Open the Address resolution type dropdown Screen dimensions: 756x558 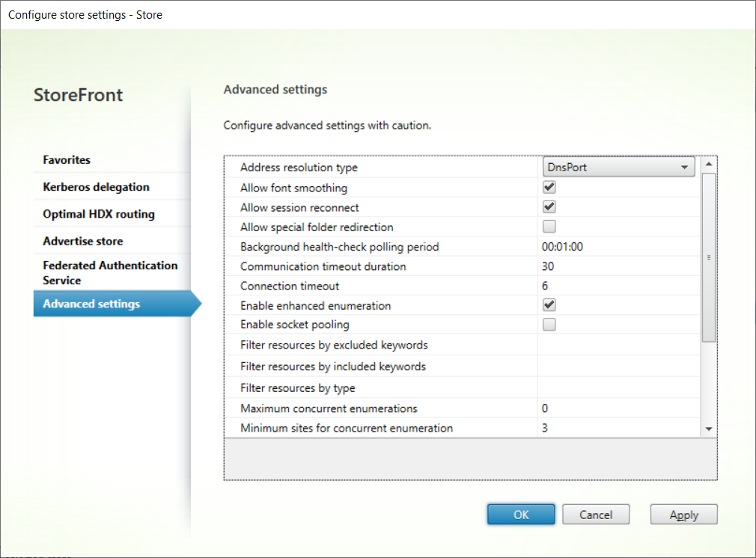tap(618, 168)
